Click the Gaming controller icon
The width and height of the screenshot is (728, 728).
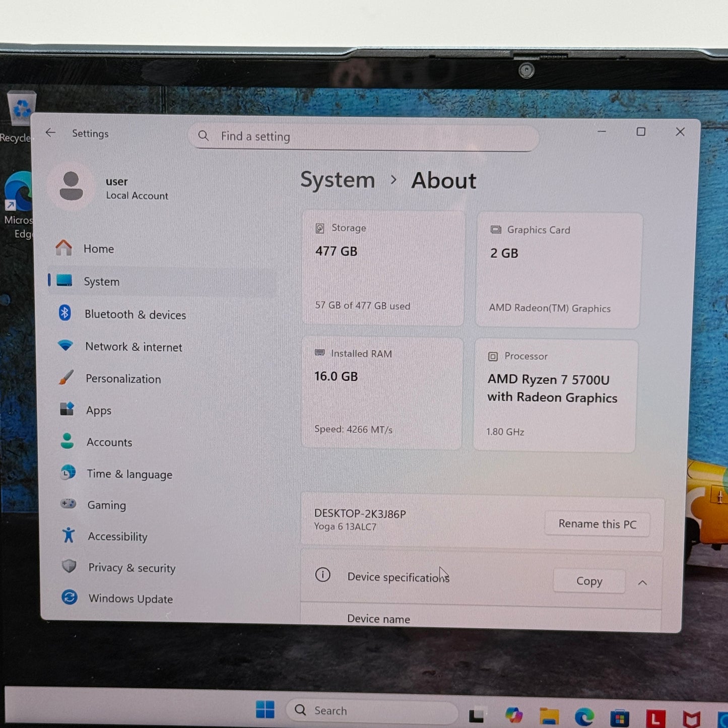68,503
